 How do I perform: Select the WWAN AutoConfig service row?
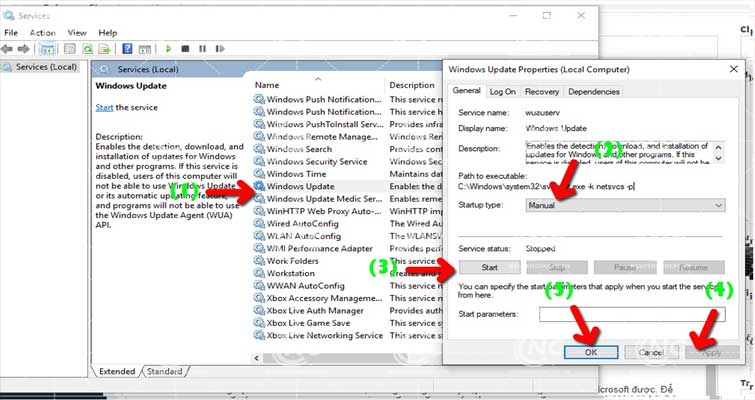[x=348, y=286]
